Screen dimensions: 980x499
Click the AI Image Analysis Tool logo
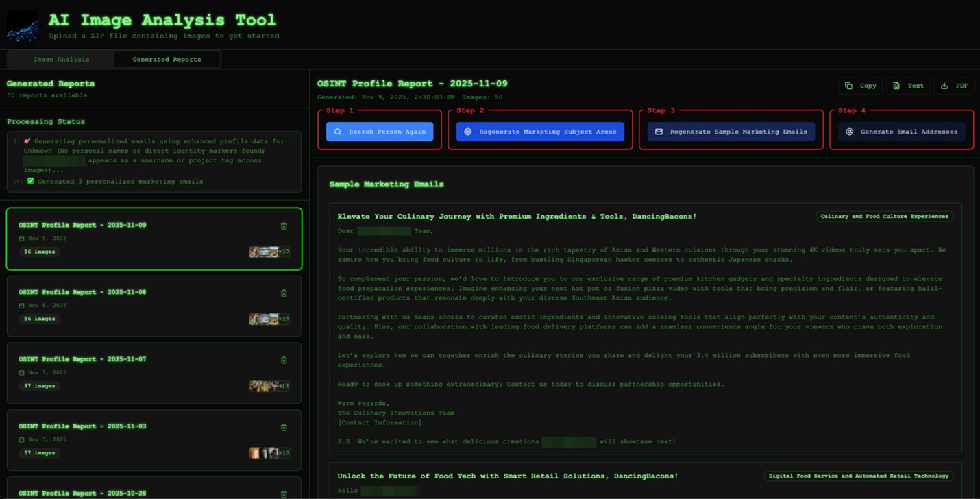tap(22, 26)
